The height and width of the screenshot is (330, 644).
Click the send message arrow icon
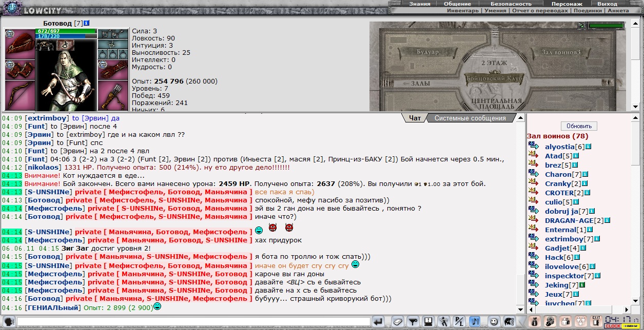[x=378, y=322]
